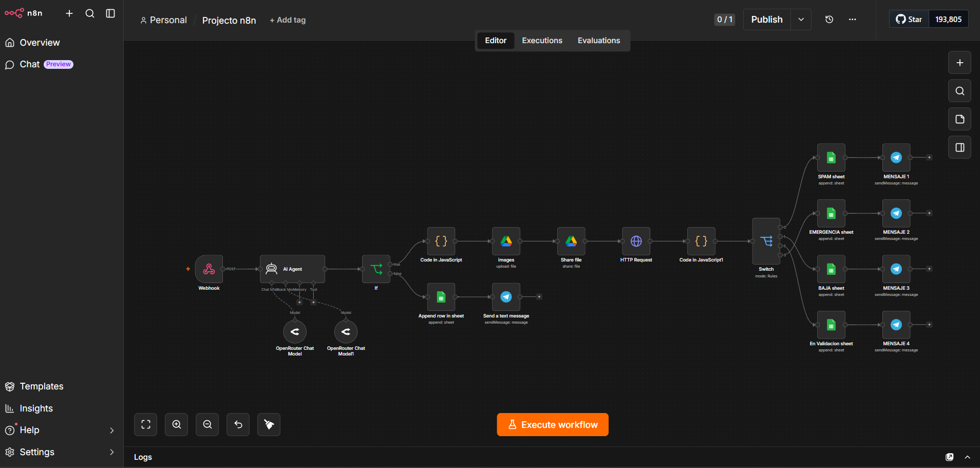Select the Append row in sheet node

pos(441,297)
